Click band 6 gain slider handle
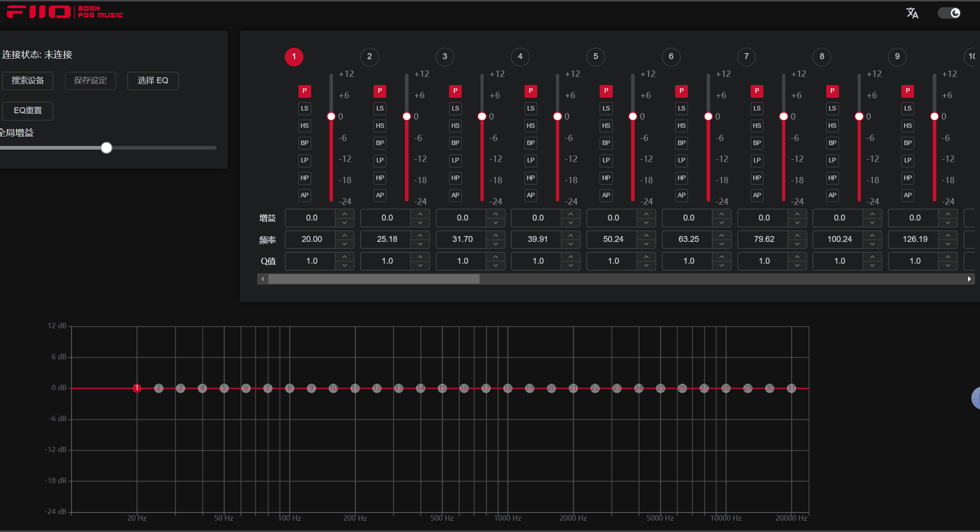 [x=708, y=116]
